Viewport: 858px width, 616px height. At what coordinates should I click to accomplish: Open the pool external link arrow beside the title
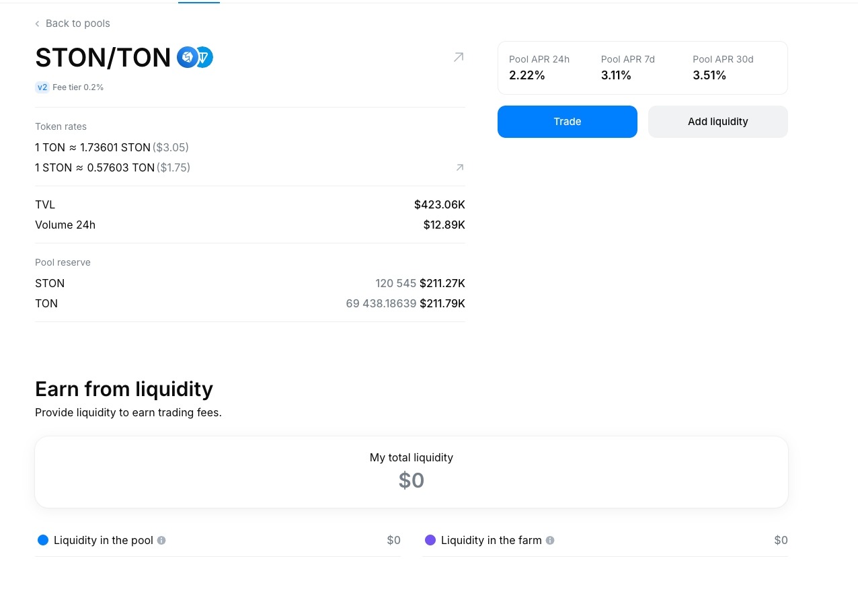459,57
